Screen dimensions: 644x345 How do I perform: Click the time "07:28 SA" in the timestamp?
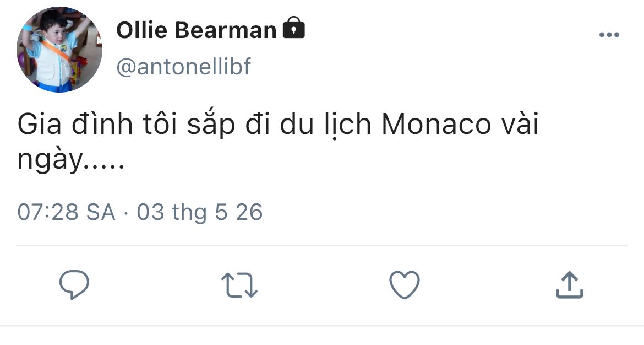pyautogui.click(x=66, y=212)
